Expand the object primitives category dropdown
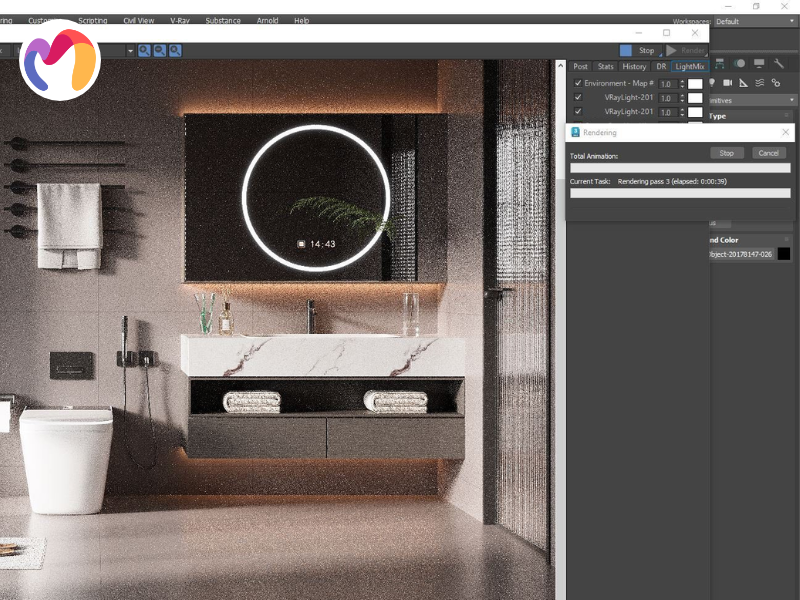Screen dimensions: 800x600 [x=791, y=100]
